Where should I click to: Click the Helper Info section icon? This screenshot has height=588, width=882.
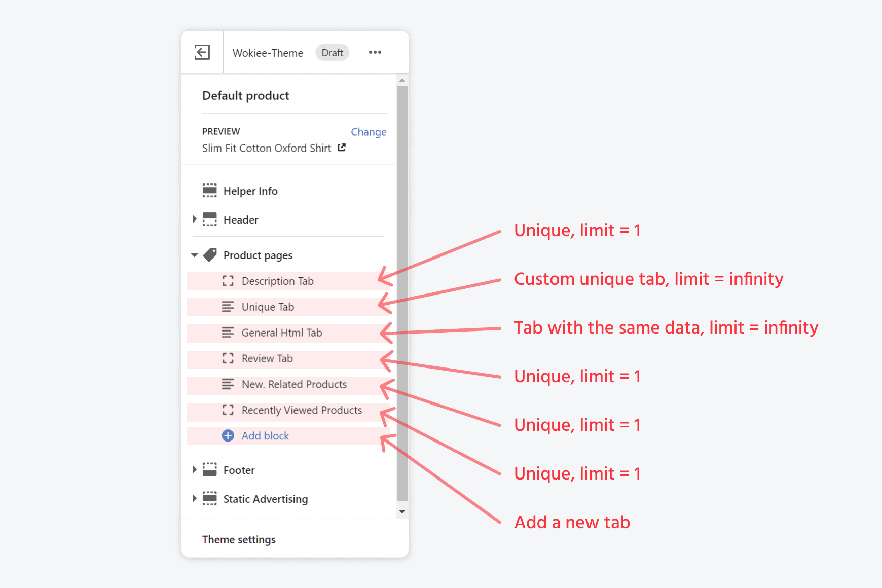click(209, 190)
